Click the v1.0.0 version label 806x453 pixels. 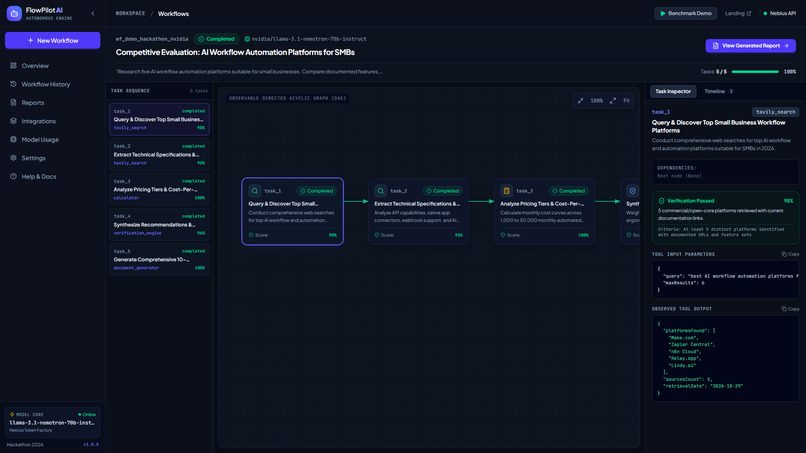tap(90, 445)
